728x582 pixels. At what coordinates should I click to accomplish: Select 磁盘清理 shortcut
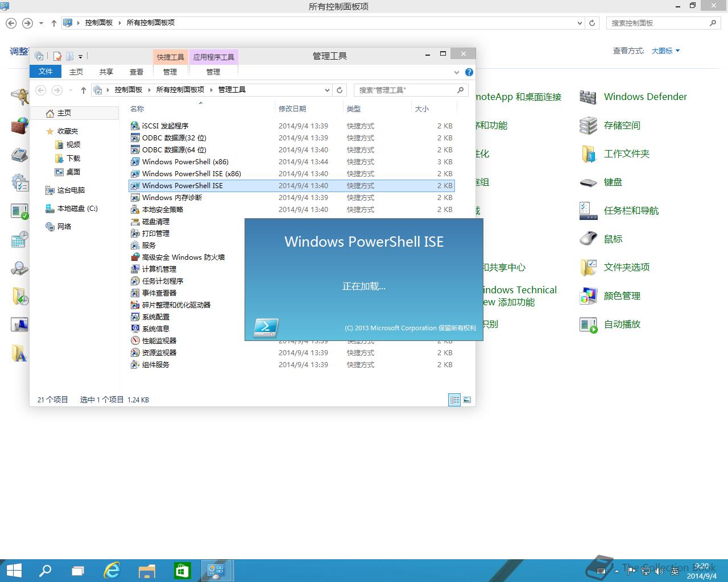(x=150, y=221)
